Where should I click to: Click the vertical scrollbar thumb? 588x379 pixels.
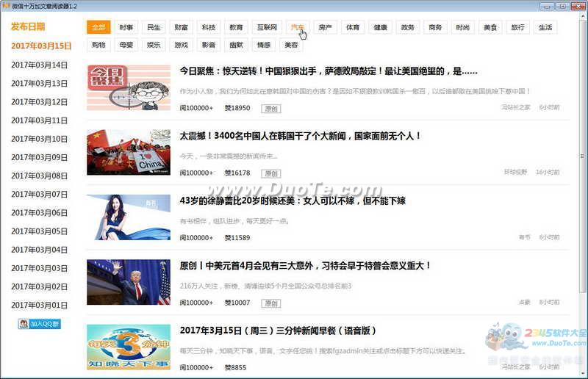point(582,156)
